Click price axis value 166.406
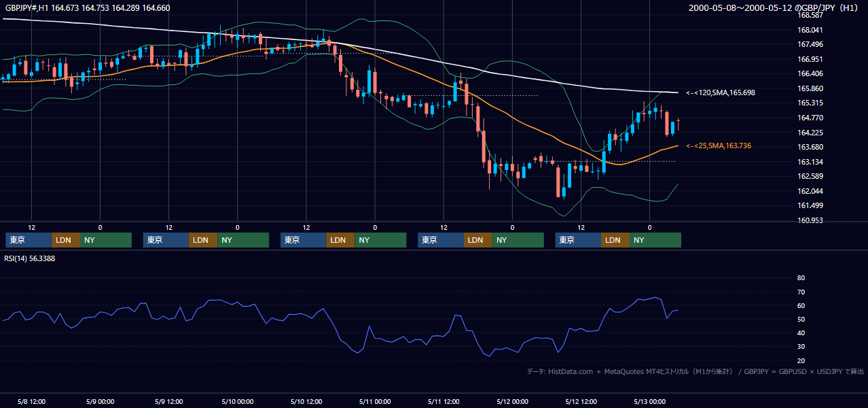Screen dimensions: 868x408 pyautogui.click(x=810, y=73)
